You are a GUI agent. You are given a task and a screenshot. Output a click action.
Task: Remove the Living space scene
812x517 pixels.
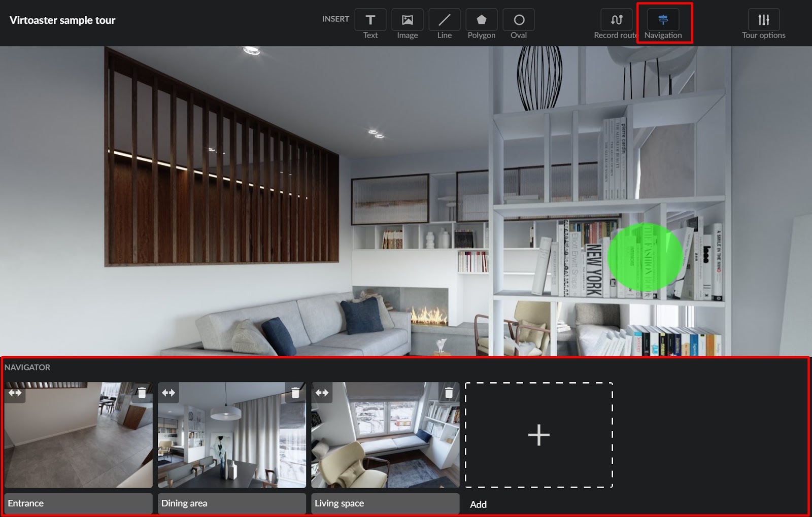tap(449, 393)
